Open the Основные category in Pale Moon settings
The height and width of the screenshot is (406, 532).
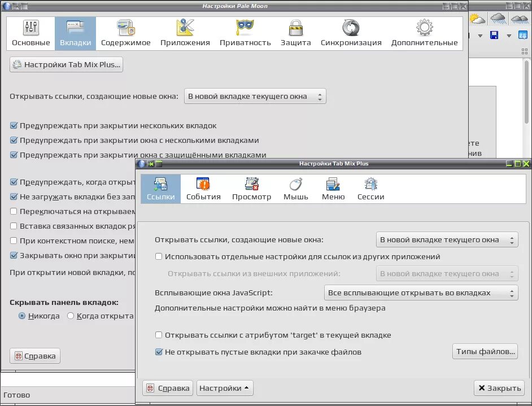[31, 33]
